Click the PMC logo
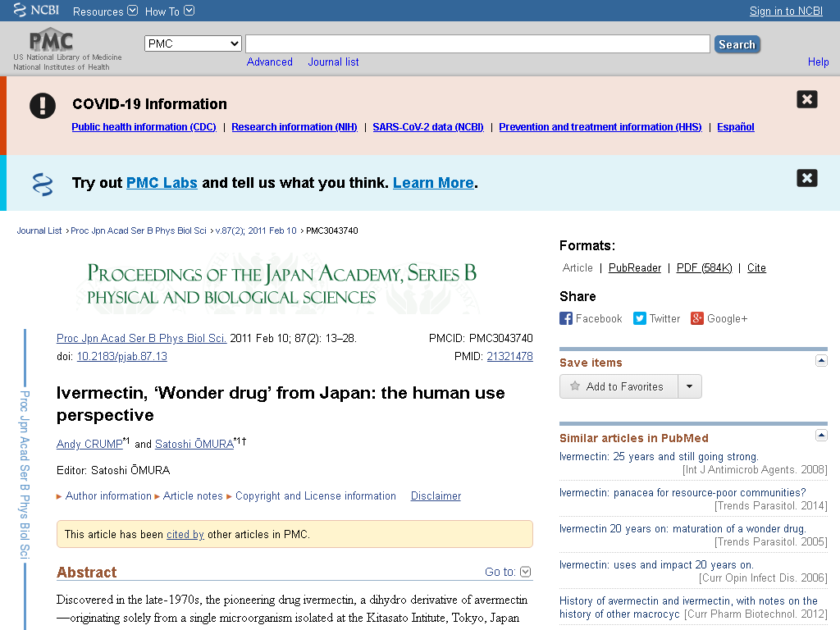840x630 pixels. coord(51,40)
